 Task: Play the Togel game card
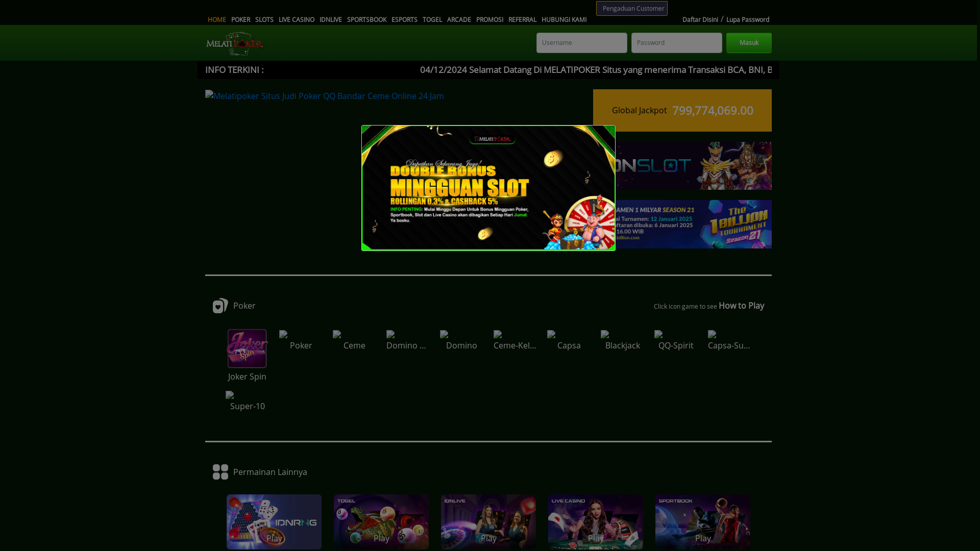(381, 521)
